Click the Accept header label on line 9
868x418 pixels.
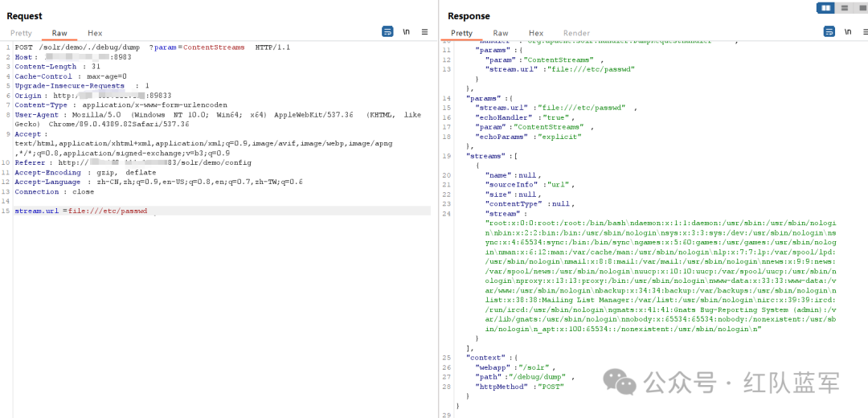tap(31, 134)
